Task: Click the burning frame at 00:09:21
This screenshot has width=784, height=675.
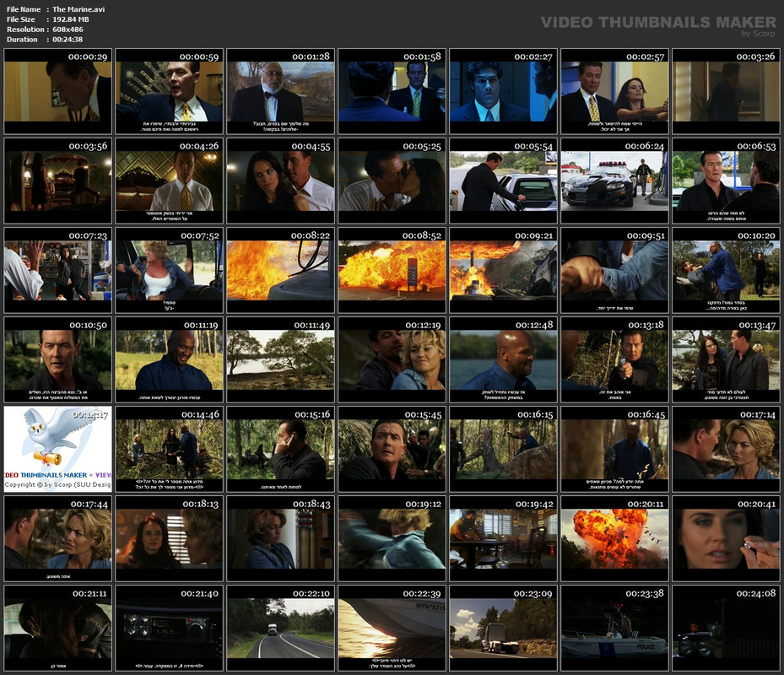Action: pyautogui.click(x=504, y=271)
